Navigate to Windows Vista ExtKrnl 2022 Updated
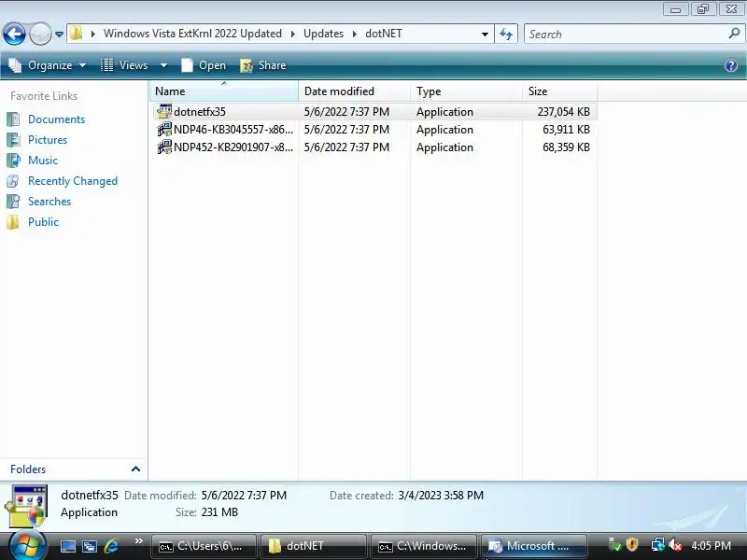The width and height of the screenshot is (747, 560). (192, 34)
